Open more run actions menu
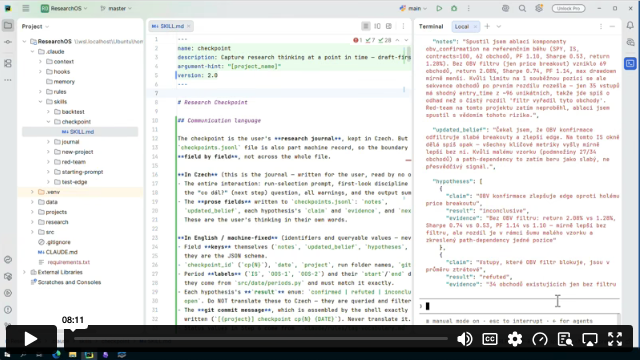Screen dimensions: 640x360 469,8
